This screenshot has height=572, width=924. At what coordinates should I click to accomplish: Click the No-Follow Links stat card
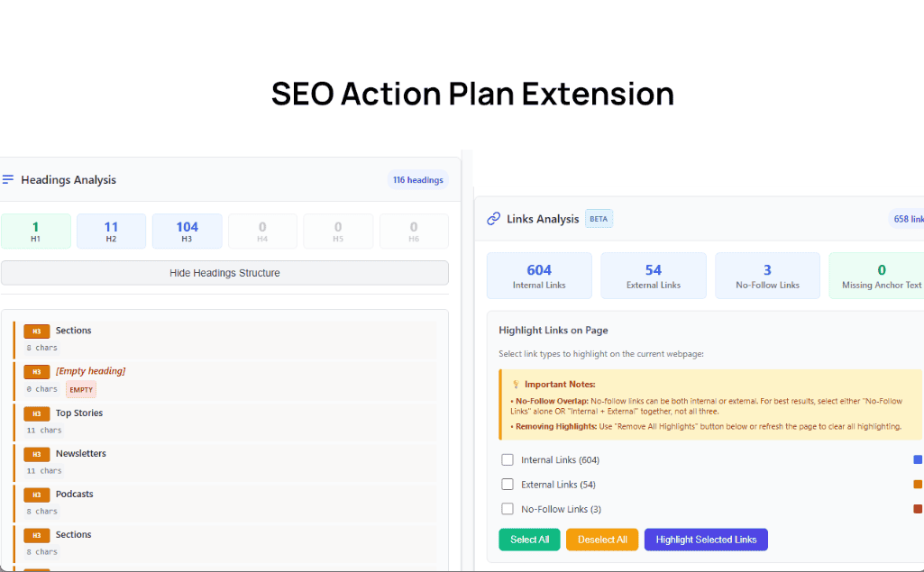click(767, 275)
